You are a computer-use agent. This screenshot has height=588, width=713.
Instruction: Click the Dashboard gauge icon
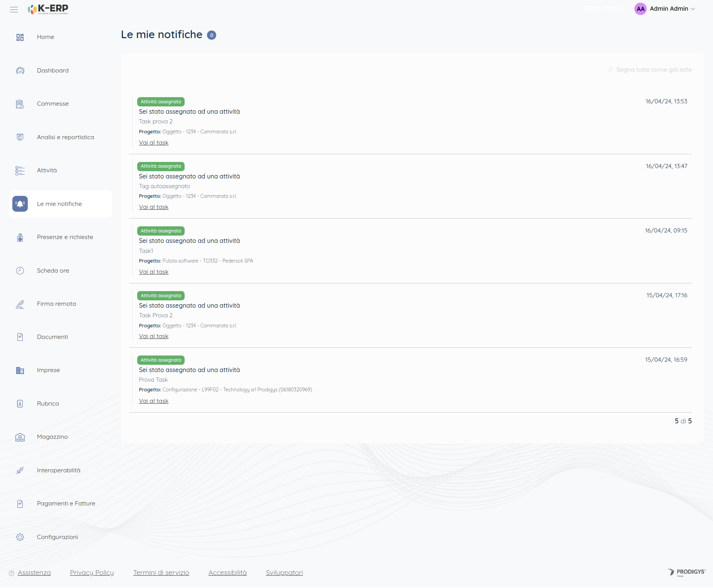[20, 71]
